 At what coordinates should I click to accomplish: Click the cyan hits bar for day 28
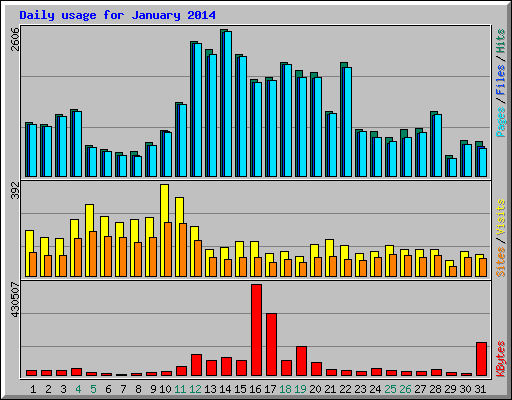[x=438, y=145]
